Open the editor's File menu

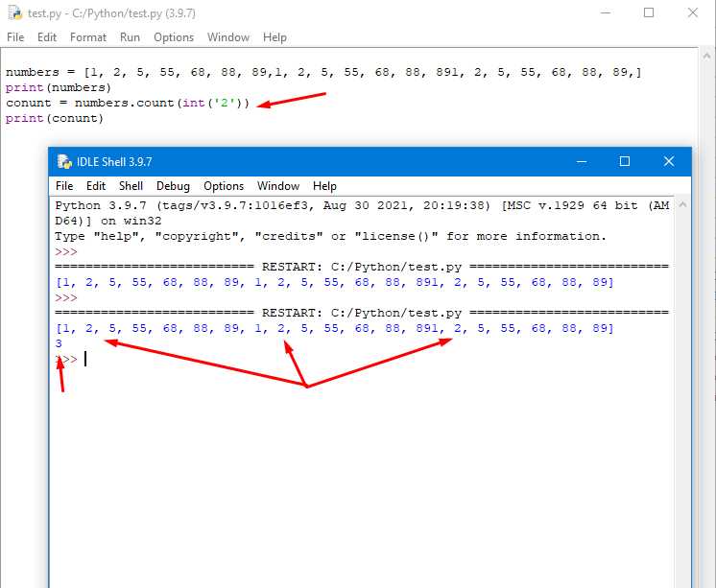pos(15,37)
